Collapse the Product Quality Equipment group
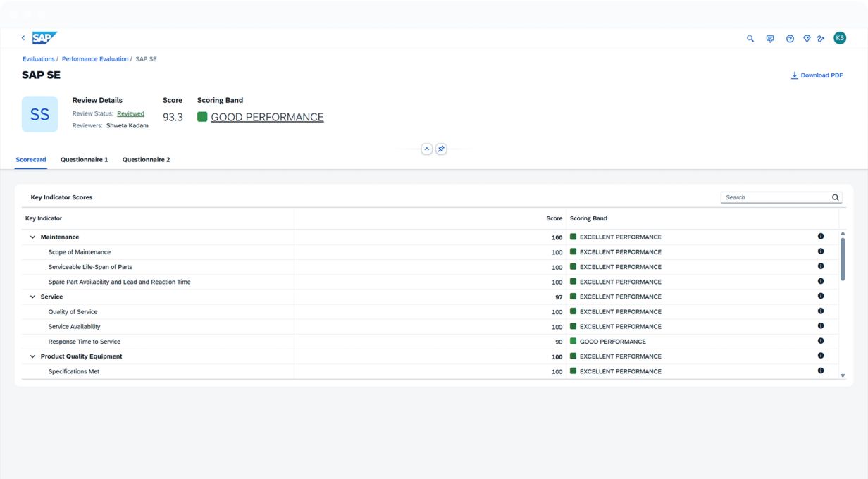868x479 pixels. click(32, 357)
